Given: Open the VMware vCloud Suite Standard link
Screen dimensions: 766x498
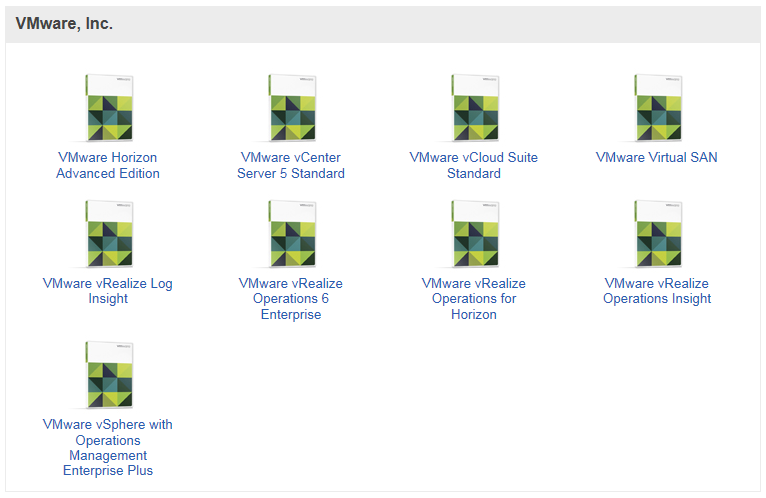Looking at the screenshot, I should coord(474,165).
